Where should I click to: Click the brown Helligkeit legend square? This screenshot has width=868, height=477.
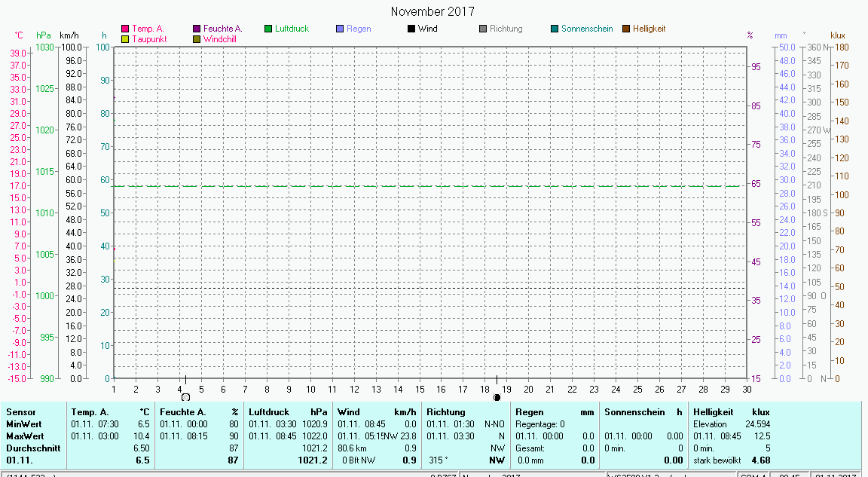(x=626, y=29)
